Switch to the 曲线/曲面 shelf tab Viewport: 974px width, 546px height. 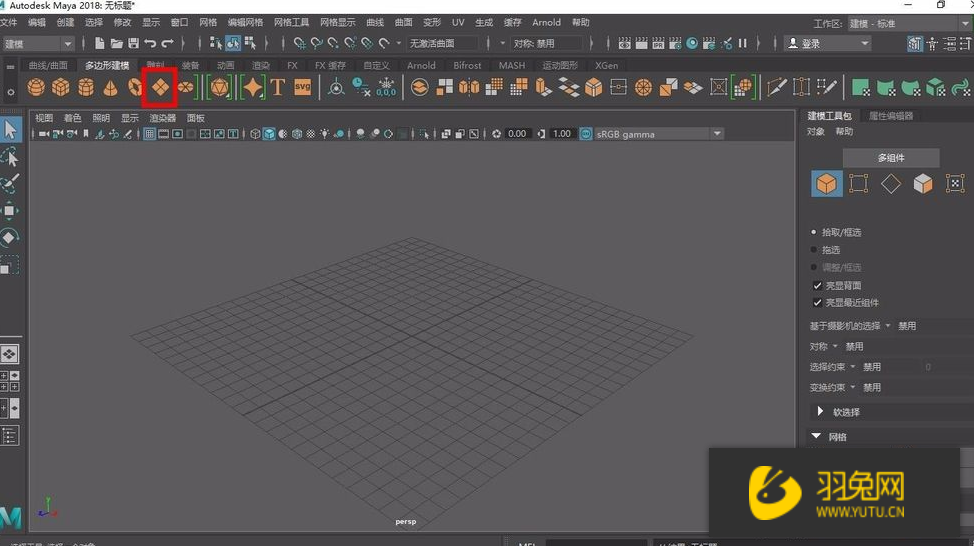pyautogui.click(x=48, y=66)
